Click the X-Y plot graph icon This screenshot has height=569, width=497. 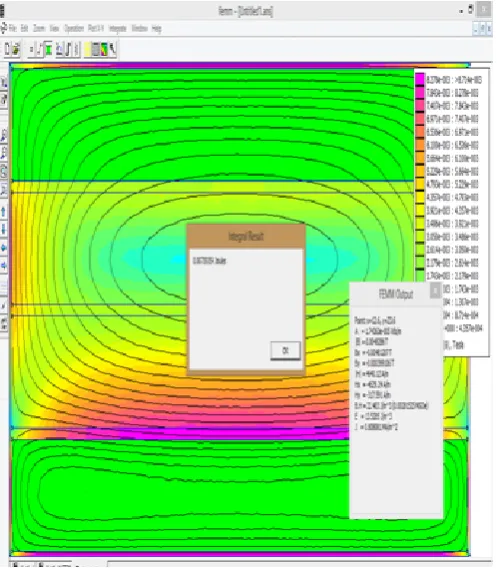click(59, 49)
